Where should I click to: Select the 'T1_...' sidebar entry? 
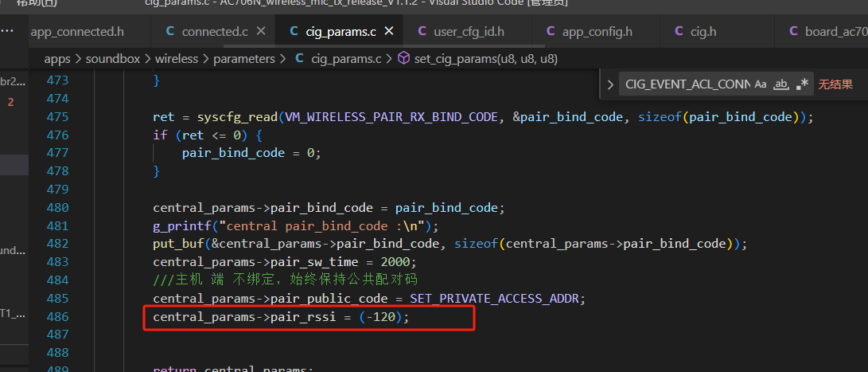tap(13, 313)
